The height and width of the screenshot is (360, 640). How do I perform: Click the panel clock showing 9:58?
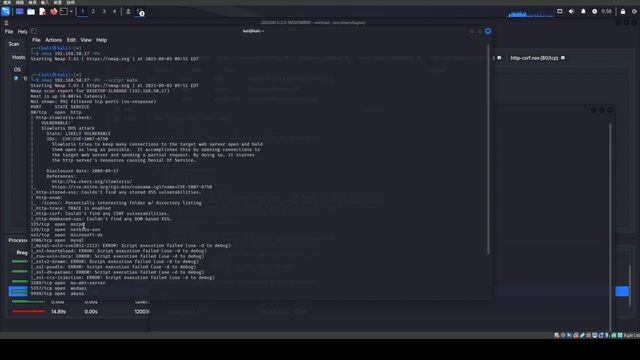point(607,11)
